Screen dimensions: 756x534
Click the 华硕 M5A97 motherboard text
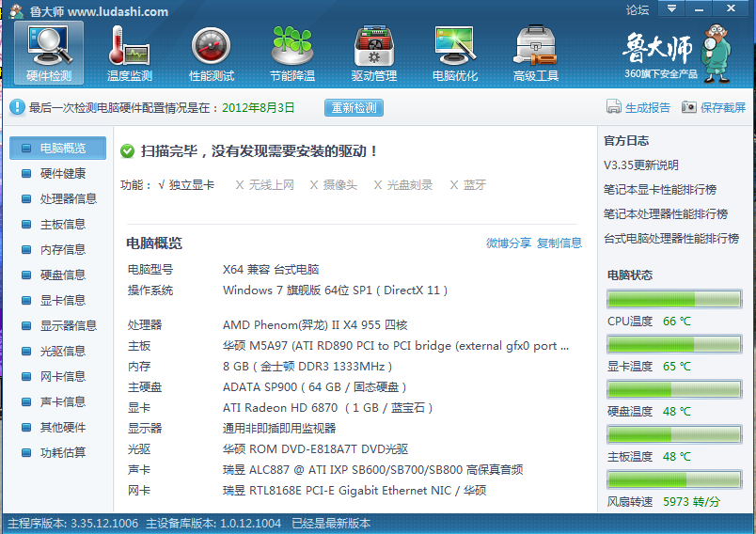[395, 346]
